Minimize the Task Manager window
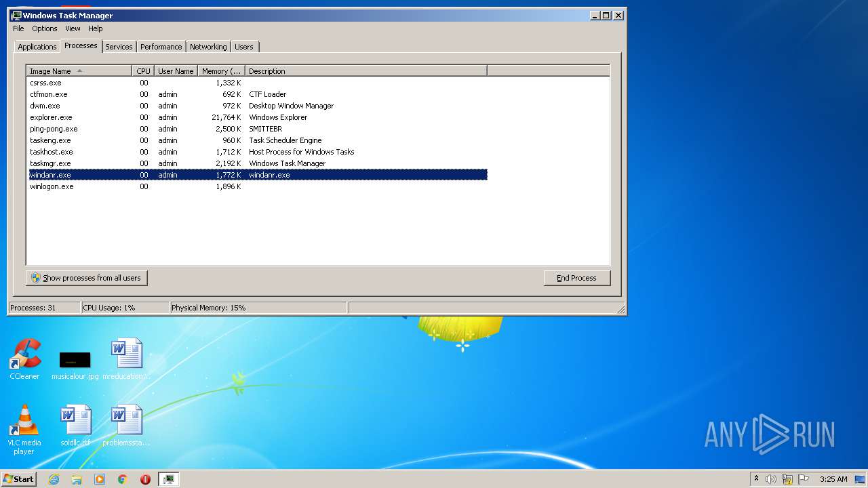 coord(595,15)
